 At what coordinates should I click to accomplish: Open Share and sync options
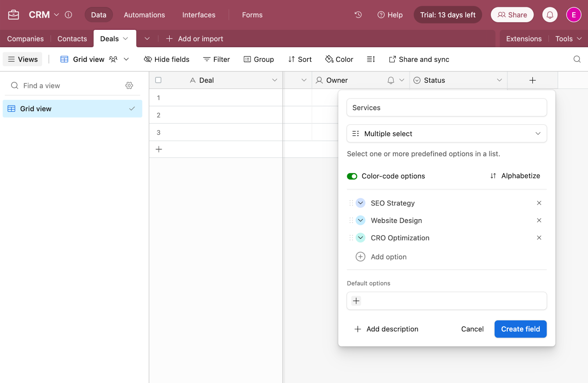click(419, 59)
